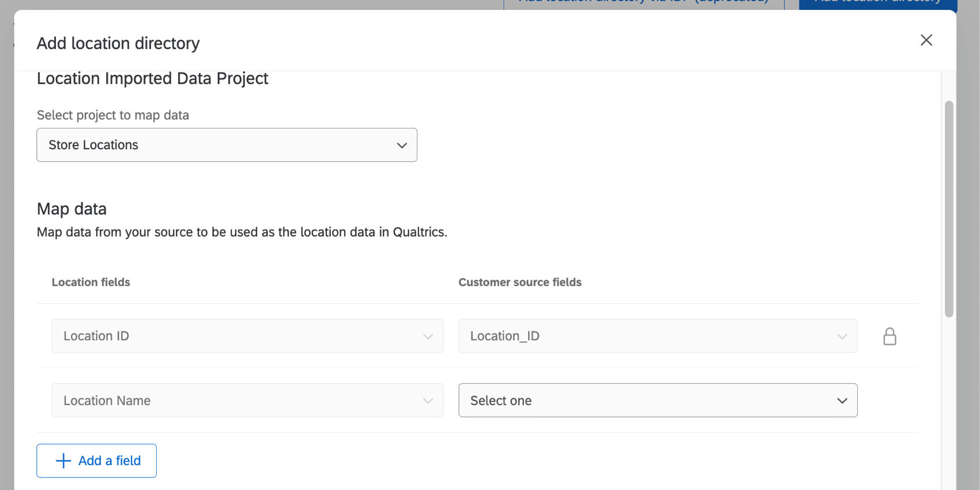Close the Add location directory dialog
The width and height of the screenshot is (980, 490).
click(x=926, y=40)
